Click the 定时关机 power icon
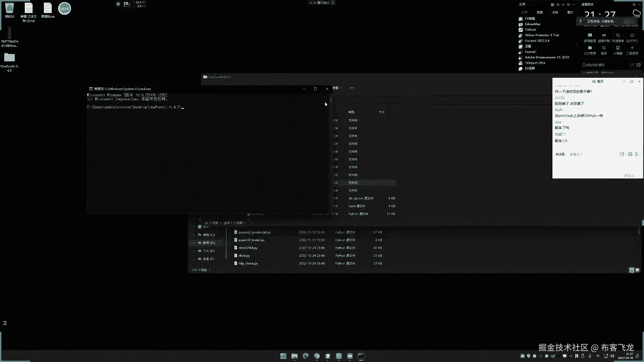This screenshot has height=362, width=644. pyautogui.click(x=632, y=36)
